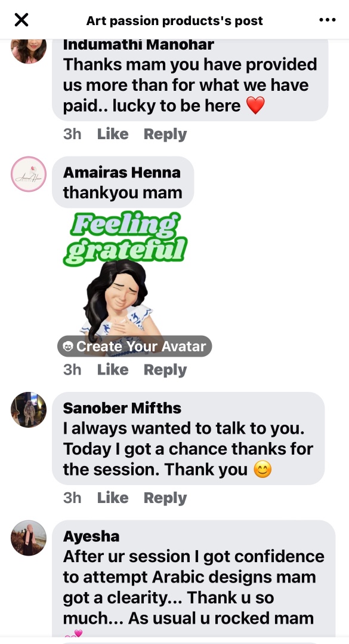
Task: Like Amairas Henna's comment
Action: [x=112, y=370]
